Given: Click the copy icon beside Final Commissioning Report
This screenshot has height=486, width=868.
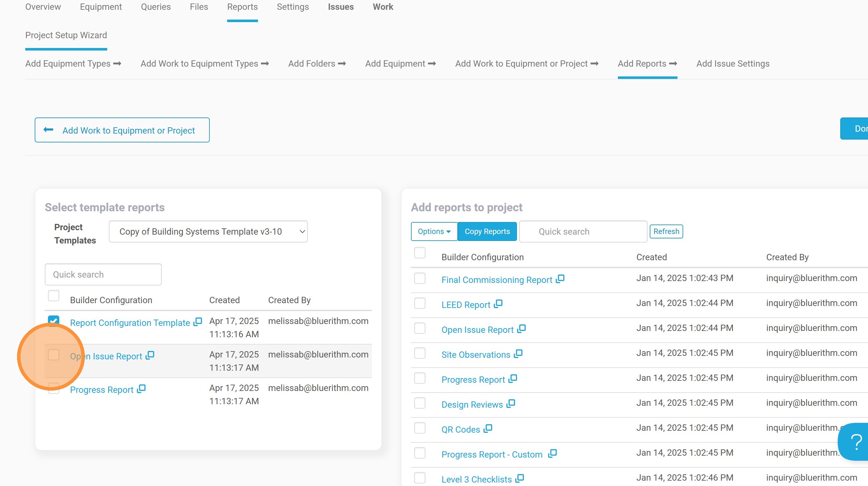Looking at the screenshot, I should [x=560, y=279].
